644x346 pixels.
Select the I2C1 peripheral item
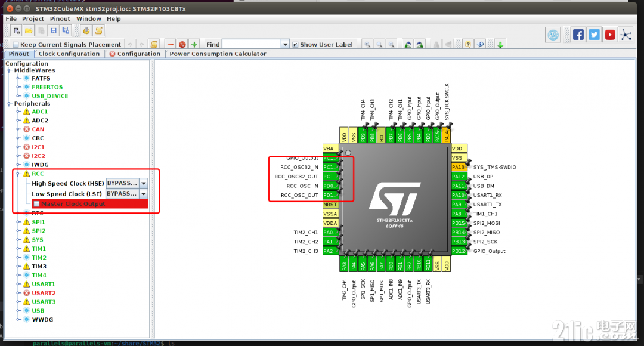coord(38,147)
